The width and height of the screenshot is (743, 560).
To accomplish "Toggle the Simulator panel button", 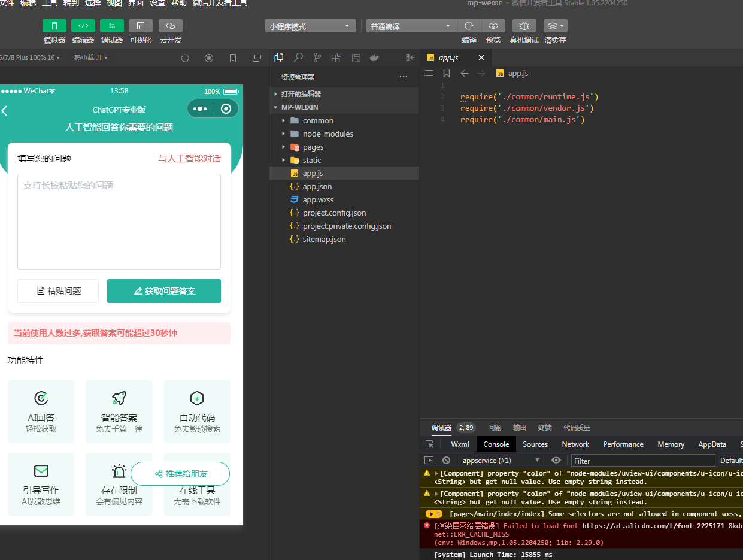I will [x=54, y=26].
